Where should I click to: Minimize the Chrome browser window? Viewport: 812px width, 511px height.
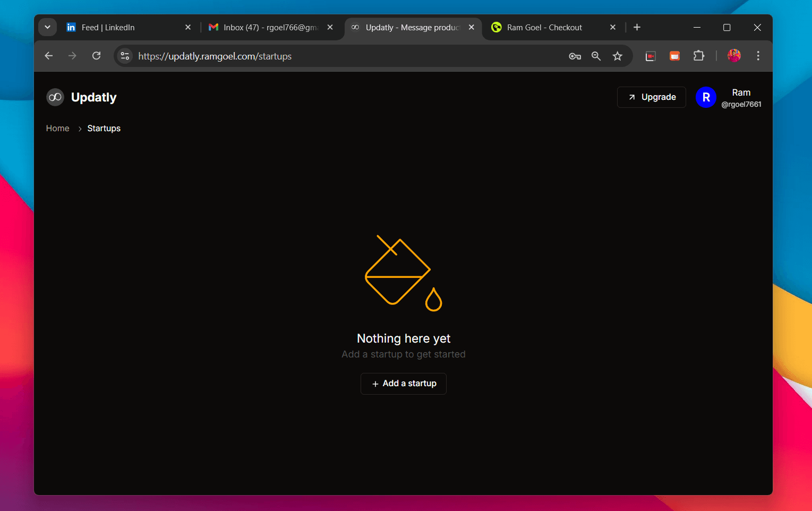tap(697, 28)
